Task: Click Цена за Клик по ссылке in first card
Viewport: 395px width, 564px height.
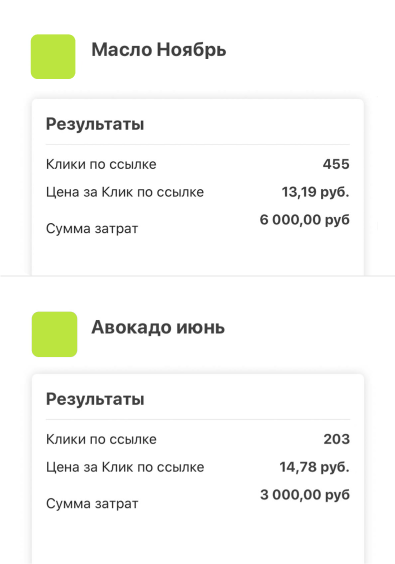Action: click(x=125, y=192)
